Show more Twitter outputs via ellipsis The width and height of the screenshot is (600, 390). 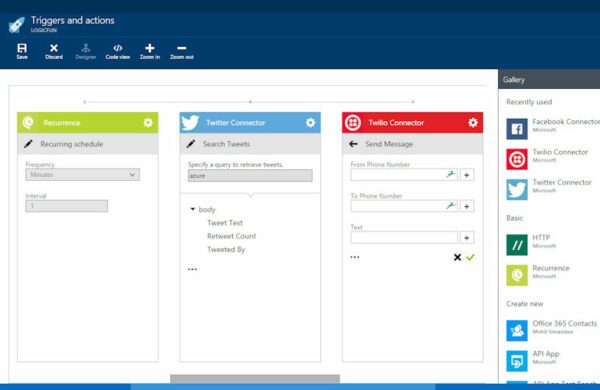(x=192, y=269)
